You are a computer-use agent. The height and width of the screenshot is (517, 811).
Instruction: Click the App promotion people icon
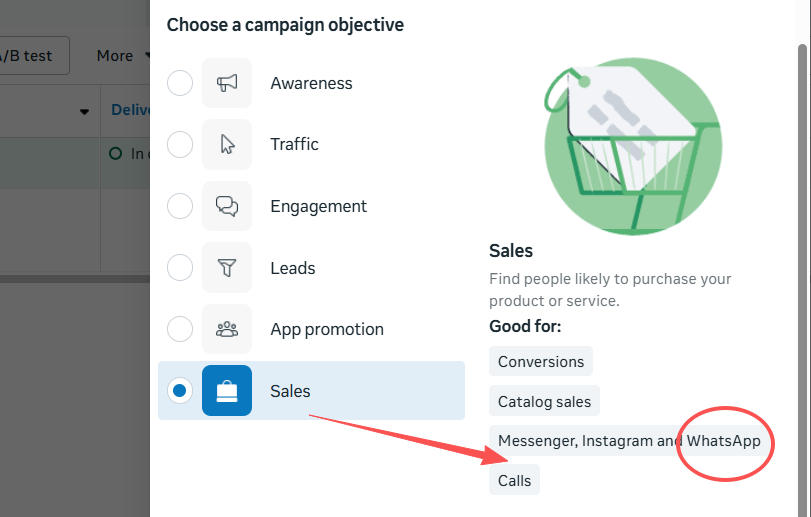tap(227, 329)
